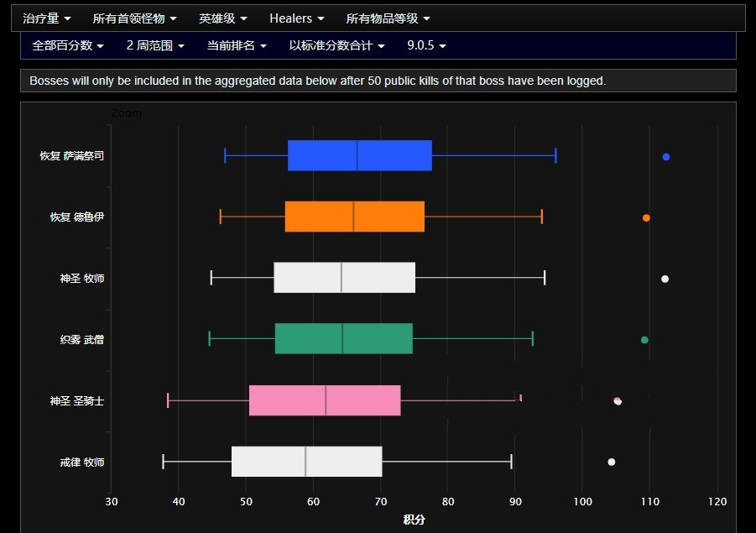Click the green outlier dot for 织雾 武僧
This screenshot has width=756, height=533.
[644, 340]
